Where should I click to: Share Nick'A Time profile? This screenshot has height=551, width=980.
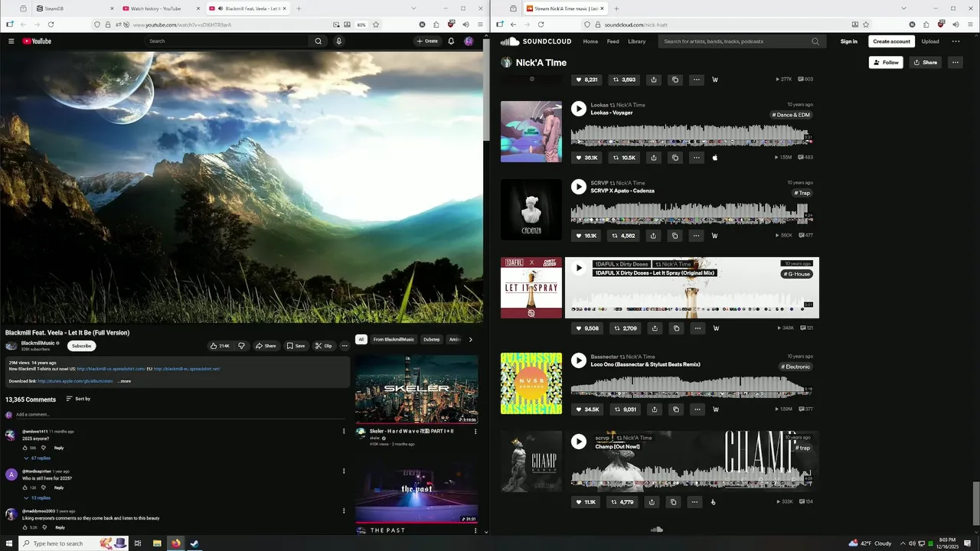point(925,63)
